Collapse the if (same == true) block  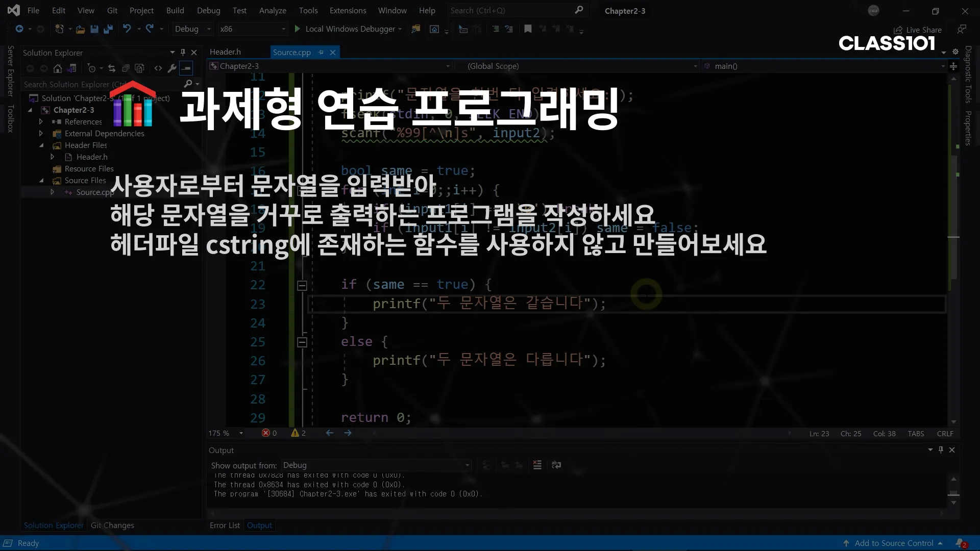coord(302,285)
